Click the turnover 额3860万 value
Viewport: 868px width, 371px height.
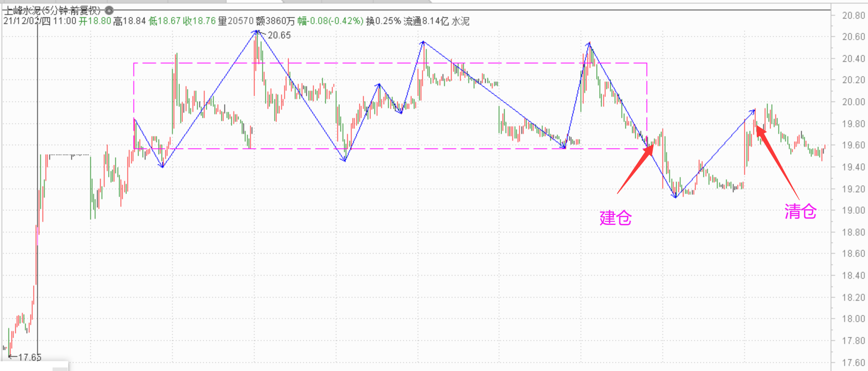[x=275, y=21]
